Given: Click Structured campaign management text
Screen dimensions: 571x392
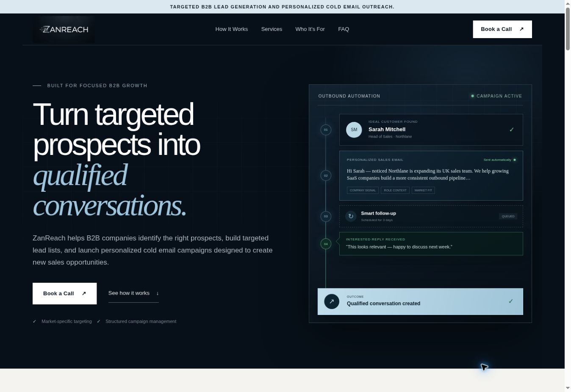Looking at the screenshot, I should pyautogui.click(x=141, y=321).
